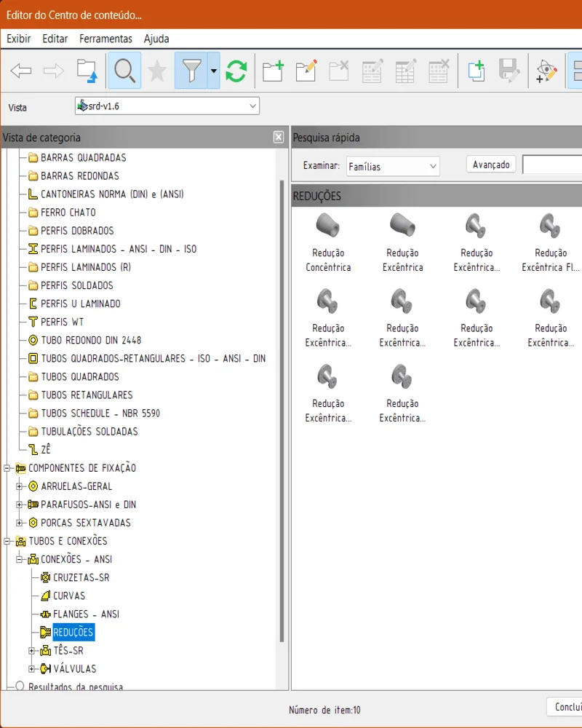Select FLANGES - ANSI in the tree
The image size is (582, 728).
(86, 614)
